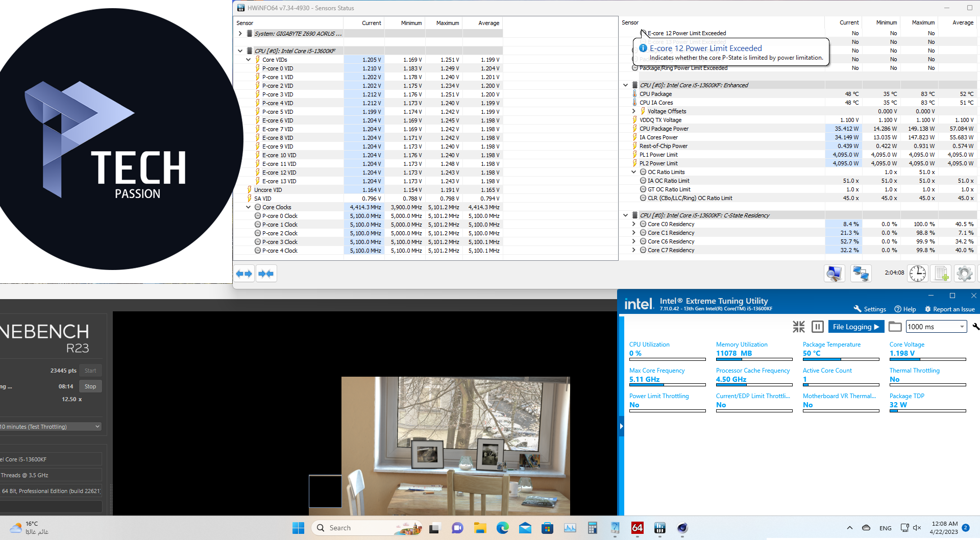Open Settings in Intel XTU header
Viewport: 980px width, 540px height.
coord(870,309)
